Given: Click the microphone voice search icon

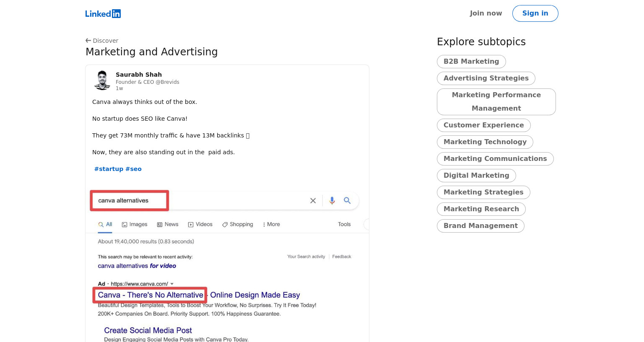Looking at the screenshot, I should [332, 201].
